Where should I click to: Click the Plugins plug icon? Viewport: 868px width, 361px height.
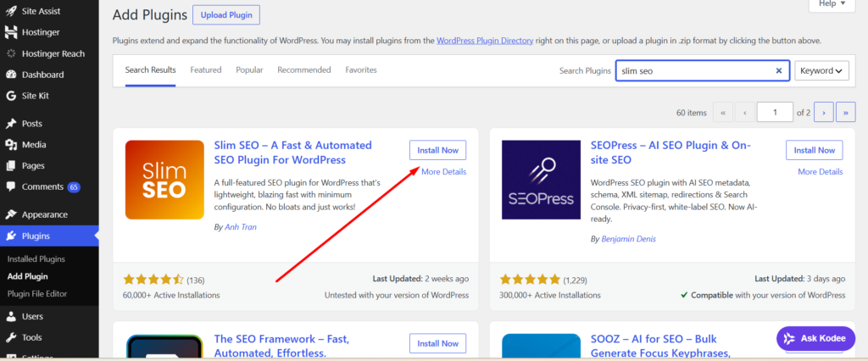11,236
